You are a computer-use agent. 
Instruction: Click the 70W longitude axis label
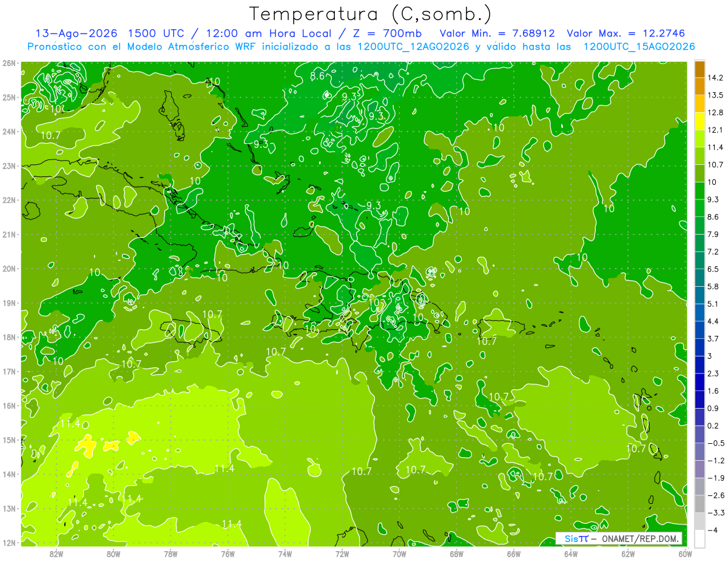(x=399, y=554)
